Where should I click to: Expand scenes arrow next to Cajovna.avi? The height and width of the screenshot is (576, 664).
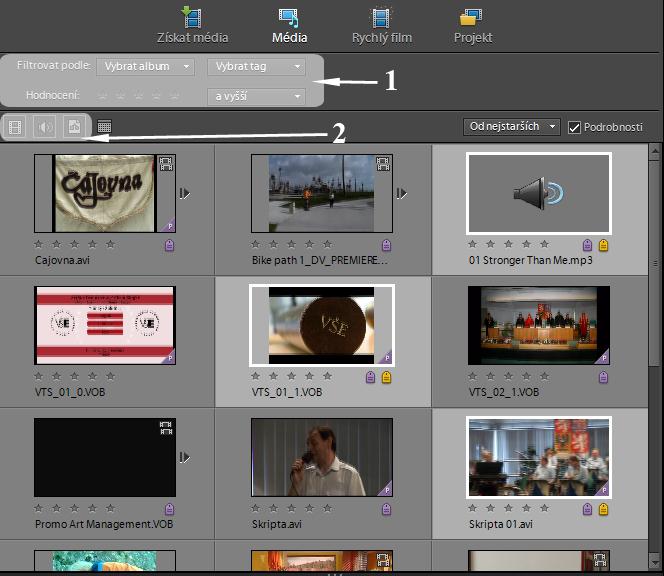click(x=185, y=194)
